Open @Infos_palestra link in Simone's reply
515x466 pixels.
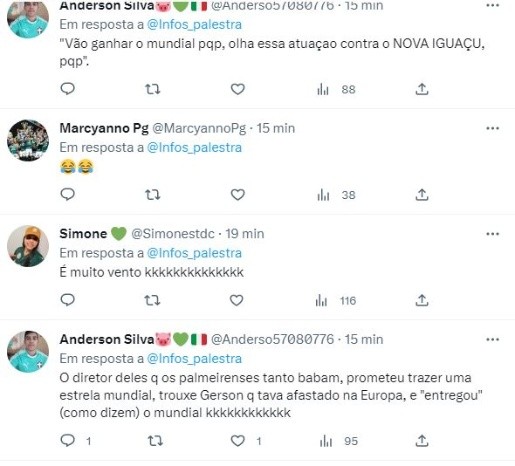coord(194,253)
